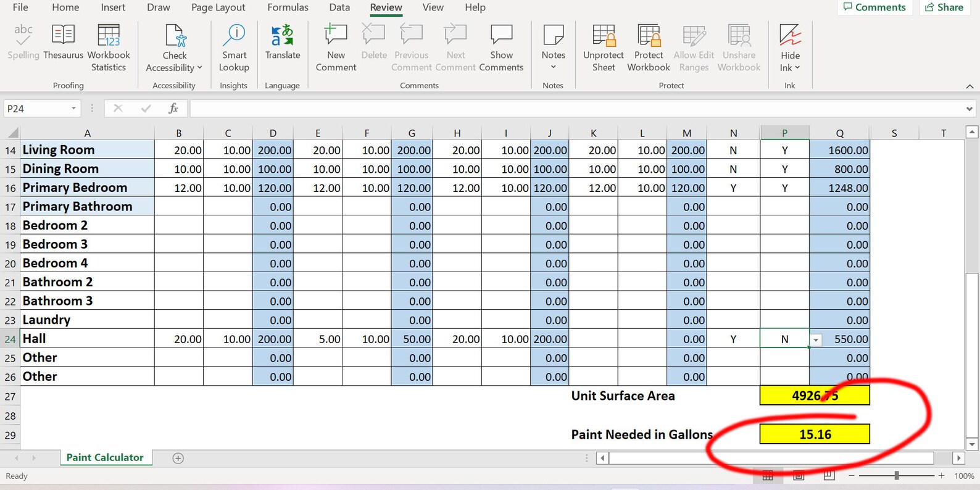980x490 pixels.
Task: Click the Insert Function fx button
Action: point(173,109)
